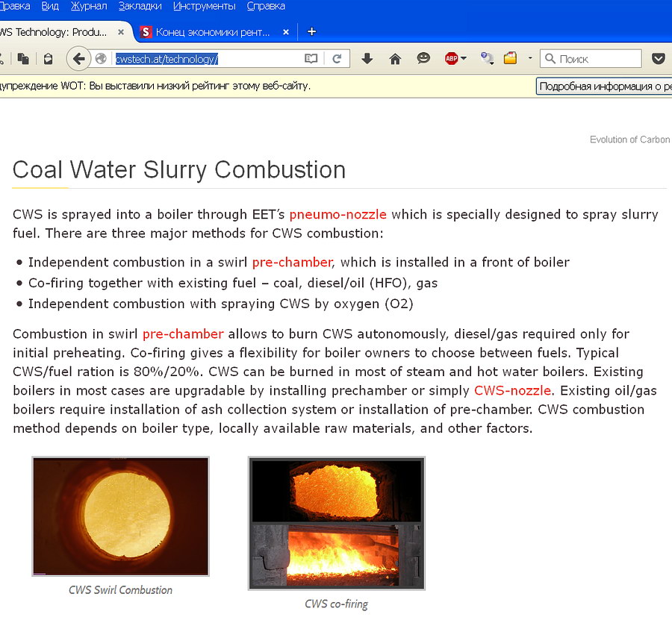
Task: Expand the Adblock Plus dropdown arrow
Action: pos(463,59)
